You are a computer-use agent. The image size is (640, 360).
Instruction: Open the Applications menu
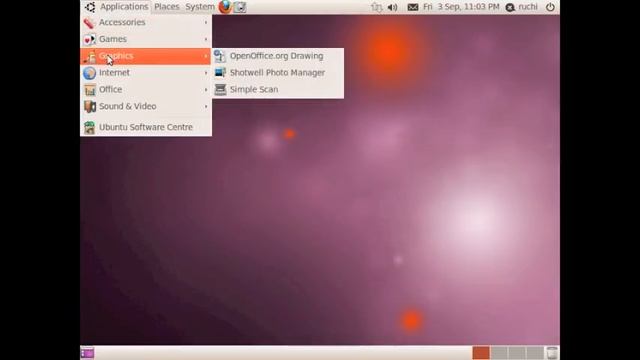pyautogui.click(x=124, y=7)
